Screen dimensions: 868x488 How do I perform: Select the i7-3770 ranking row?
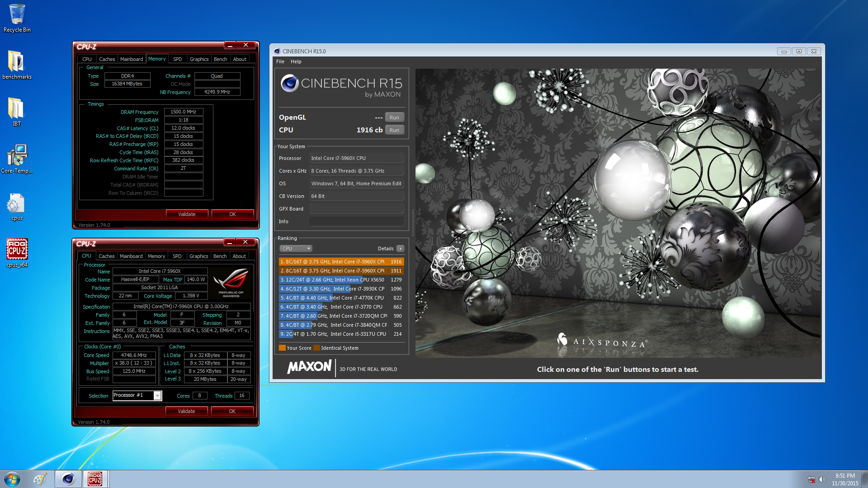(341, 307)
